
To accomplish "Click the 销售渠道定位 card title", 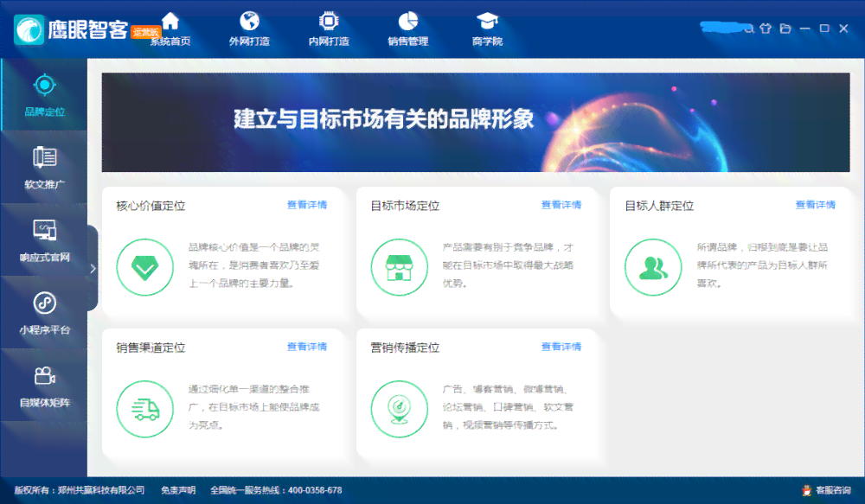I will 151,348.
